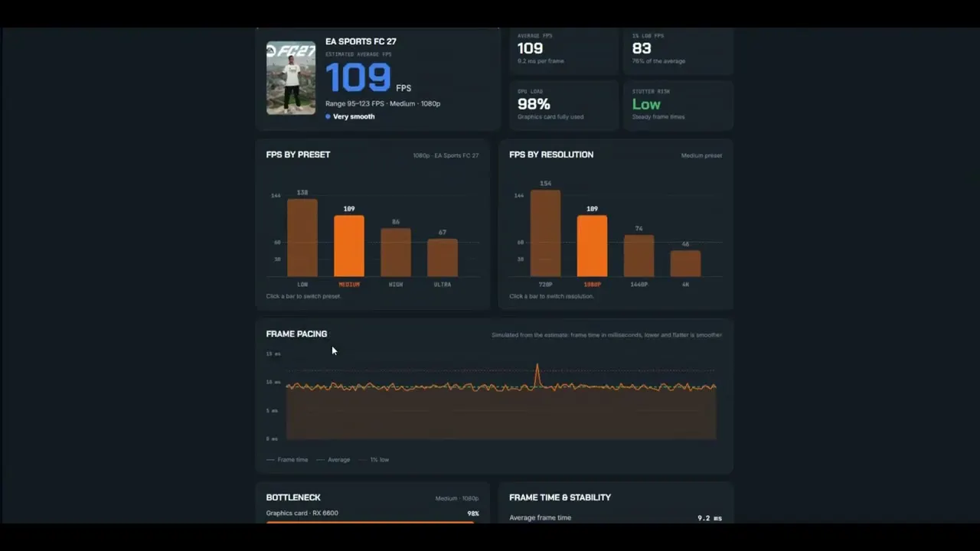Image resolution: width=980 pixels, height=551 pixels.
Task: Click the "FRAME PACING" heading
Action: (x=296, y=334)
